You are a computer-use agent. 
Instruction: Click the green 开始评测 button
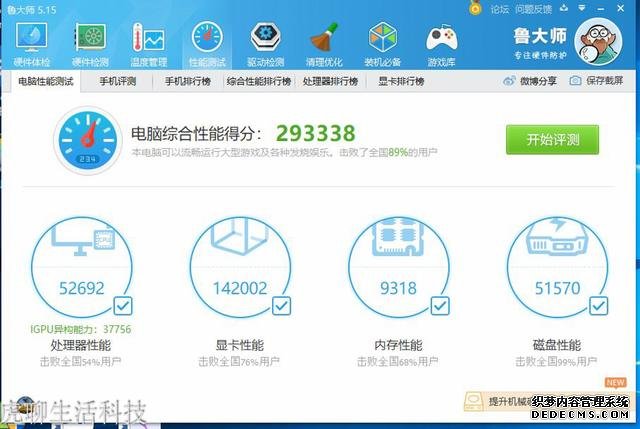tap(552, 140)
